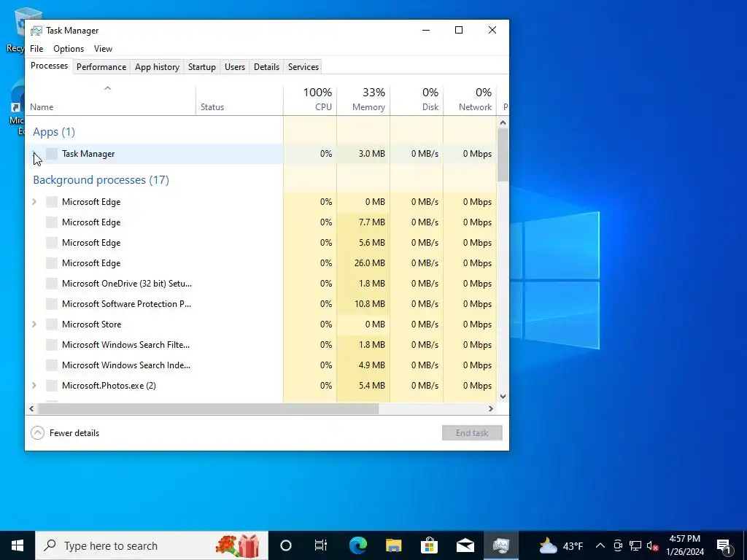Open File Explorer from the taskbar

click(x=393, y=545)
